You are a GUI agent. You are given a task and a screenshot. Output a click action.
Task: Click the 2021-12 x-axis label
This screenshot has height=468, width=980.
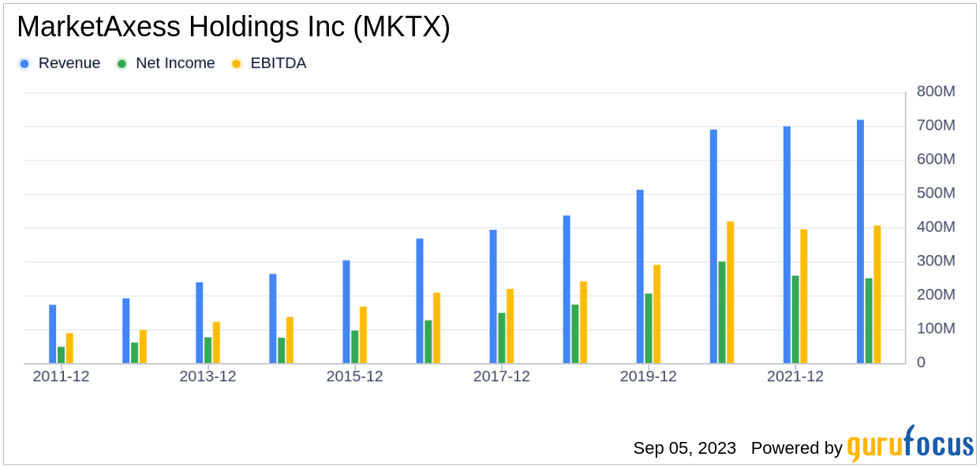click(795, 377)
